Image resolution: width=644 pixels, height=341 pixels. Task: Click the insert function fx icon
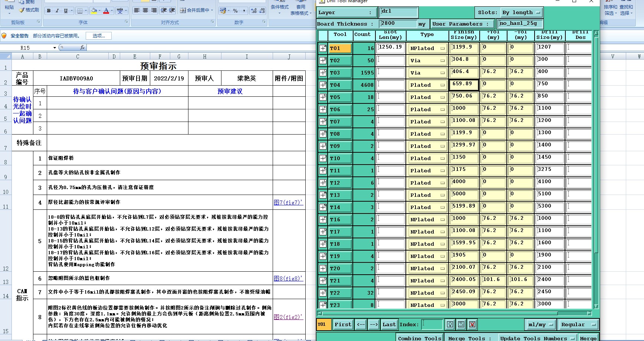click(x=82, y=47)
